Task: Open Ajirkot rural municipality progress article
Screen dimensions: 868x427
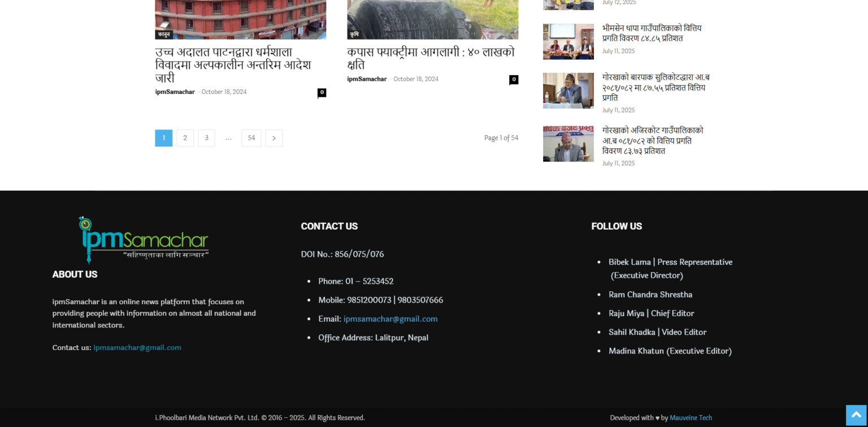Action: 653,141
